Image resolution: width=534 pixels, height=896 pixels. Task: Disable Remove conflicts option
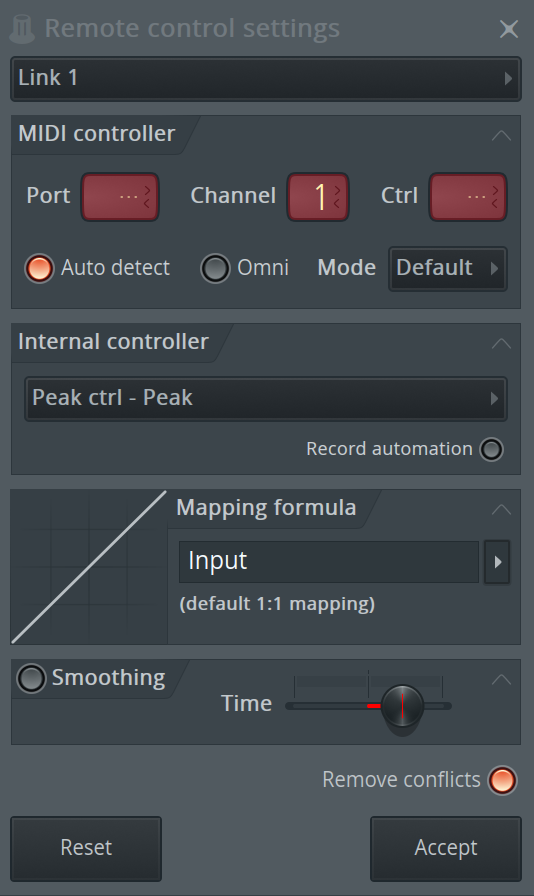(x=502, y=780)
